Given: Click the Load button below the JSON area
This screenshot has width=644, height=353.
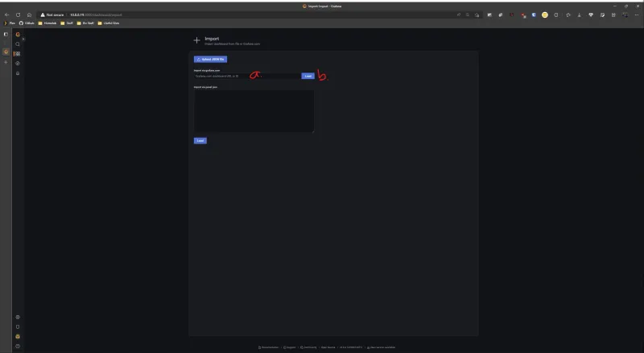Looking at the screenshot, I should 200,141.
